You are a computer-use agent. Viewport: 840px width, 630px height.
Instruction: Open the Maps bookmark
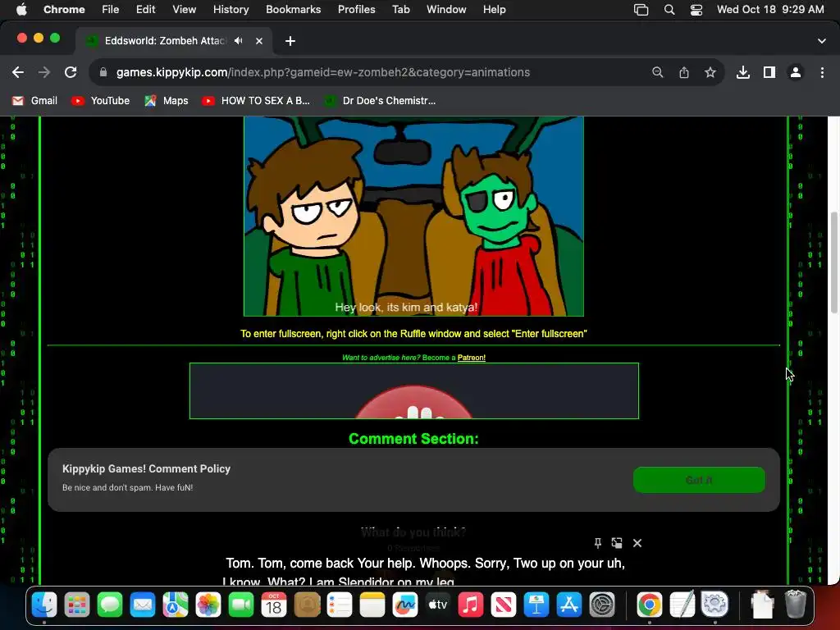tap(166, 101)
